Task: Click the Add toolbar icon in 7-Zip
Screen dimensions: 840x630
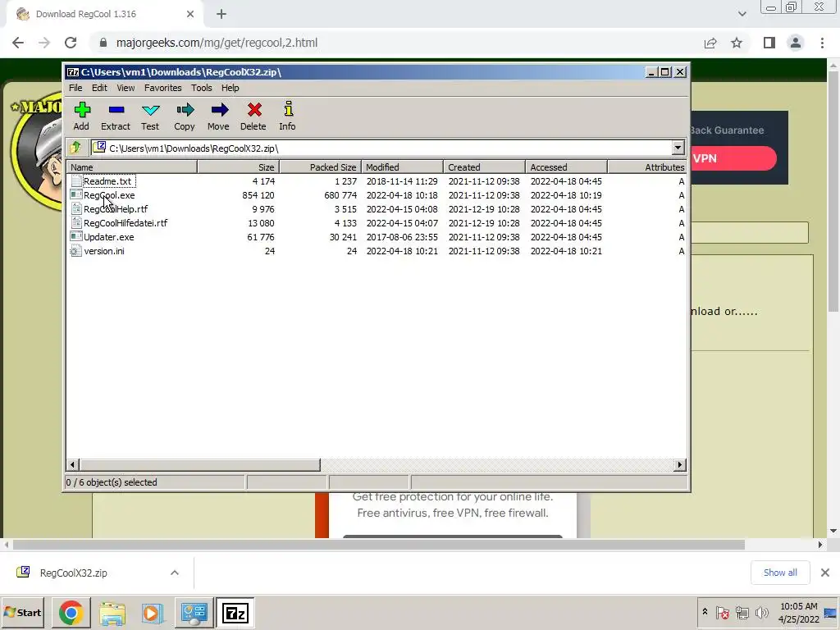Action: [x=81, y=111]
